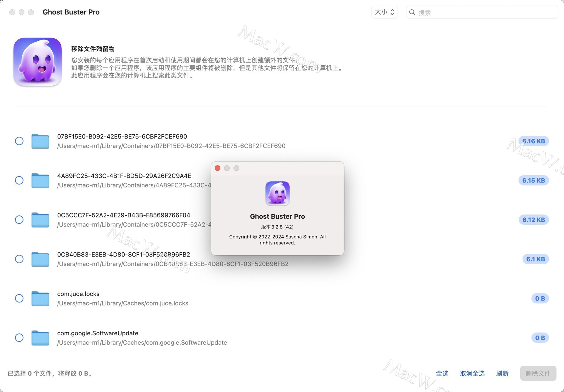Select the 0C5CCC7F-52A2 item radio circle
The height and width of the screenshot is (392, 564).
[x=19, y=220]
